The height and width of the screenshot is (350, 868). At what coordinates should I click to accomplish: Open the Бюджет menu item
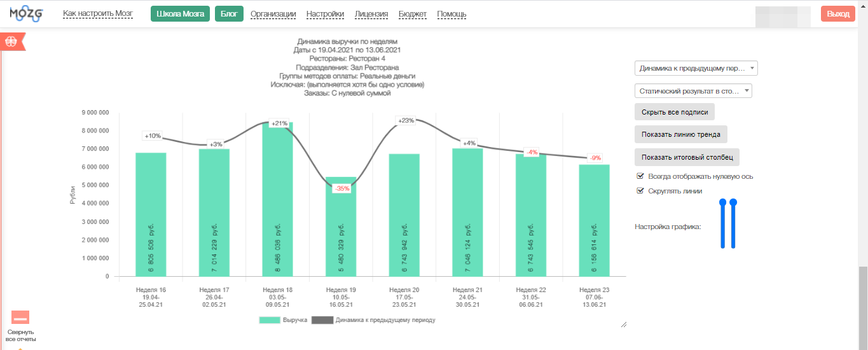point(412,14)
